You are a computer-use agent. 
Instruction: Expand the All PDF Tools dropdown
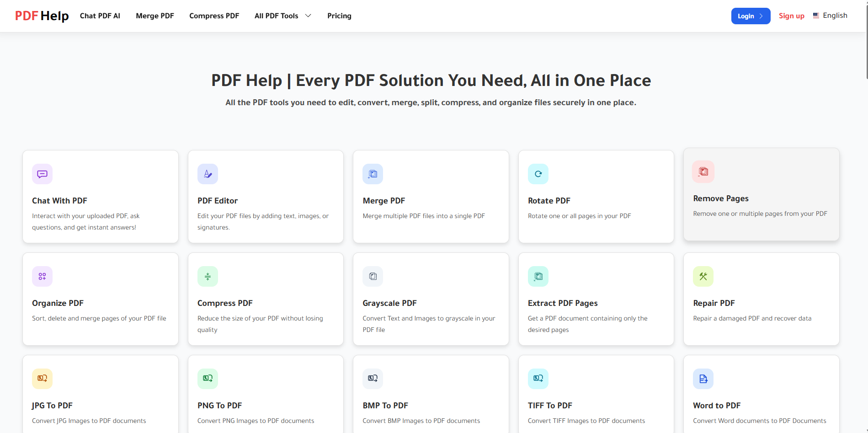282,16
